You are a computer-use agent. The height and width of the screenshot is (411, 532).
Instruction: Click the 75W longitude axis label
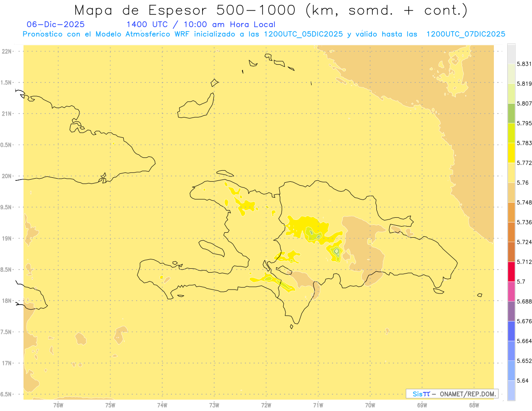coord(110,405)
